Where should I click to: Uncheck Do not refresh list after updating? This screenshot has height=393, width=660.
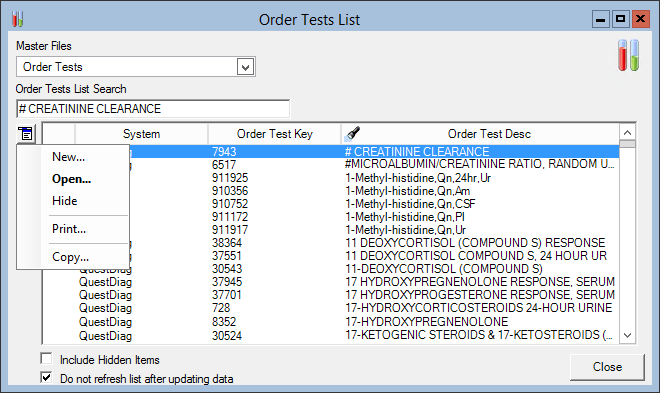click(46, 377)
